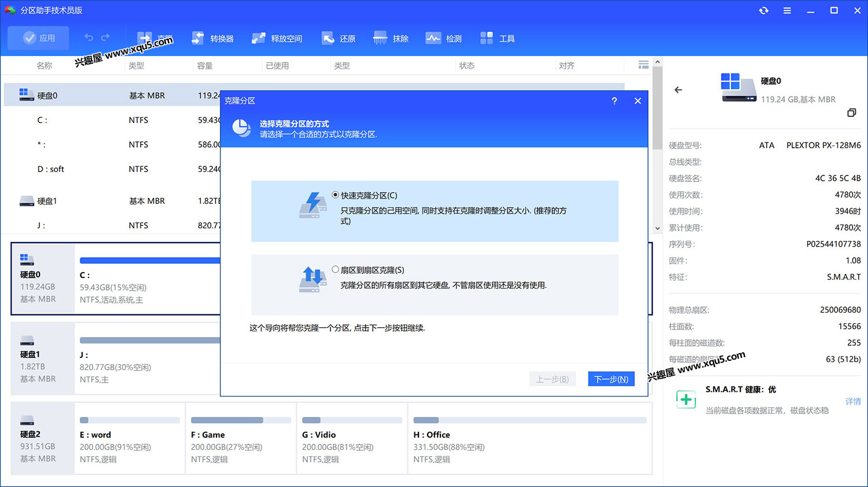The width and height of the screenshot is (868, 487).
Task: Open the Wipe (抹除) tool
Action: click(x=391, y=38)
